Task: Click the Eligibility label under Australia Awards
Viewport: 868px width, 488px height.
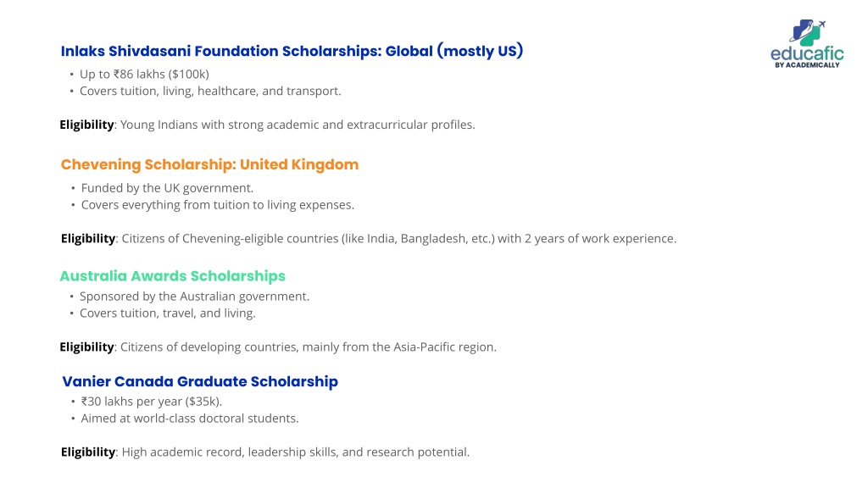Action: pyautogui.click(x=87, y=347)
